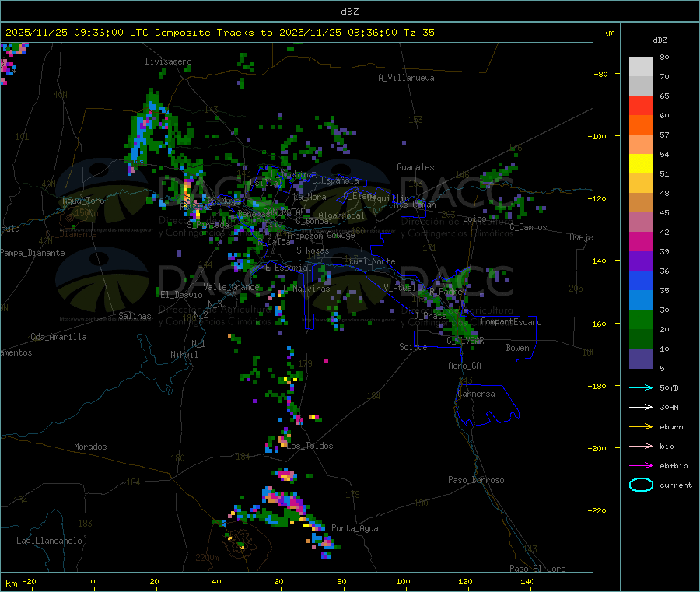The width and height of the screenshot is (700, 592).
Task: Click the '50YD' legend label
Action: click(x=669, y=387)
